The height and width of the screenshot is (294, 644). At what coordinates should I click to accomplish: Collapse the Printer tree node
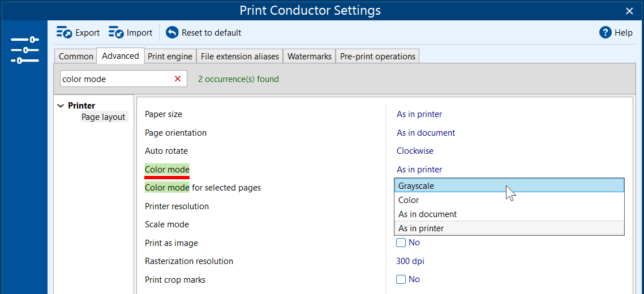(61, 106)
